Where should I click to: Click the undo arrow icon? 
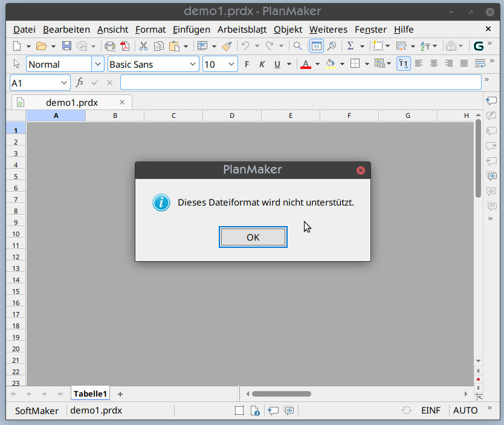click(245, 46)
